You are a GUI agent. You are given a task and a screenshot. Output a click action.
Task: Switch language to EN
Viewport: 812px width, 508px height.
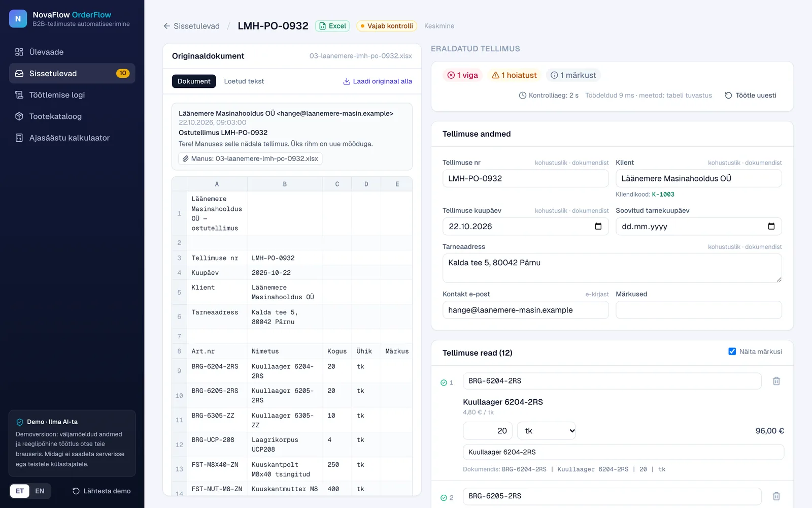40,491
